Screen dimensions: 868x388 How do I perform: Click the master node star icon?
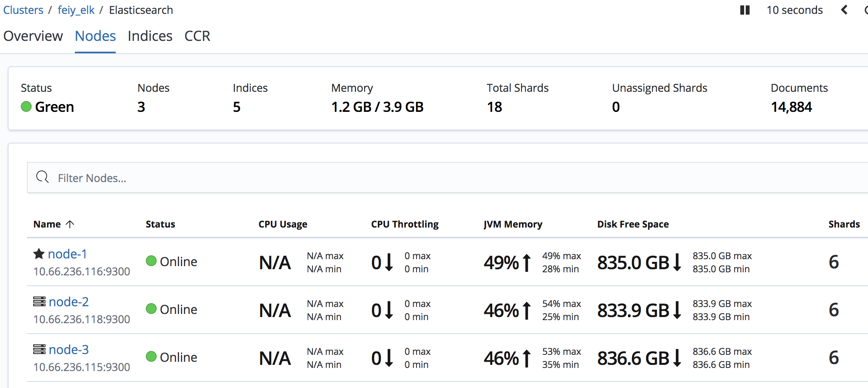39,254
